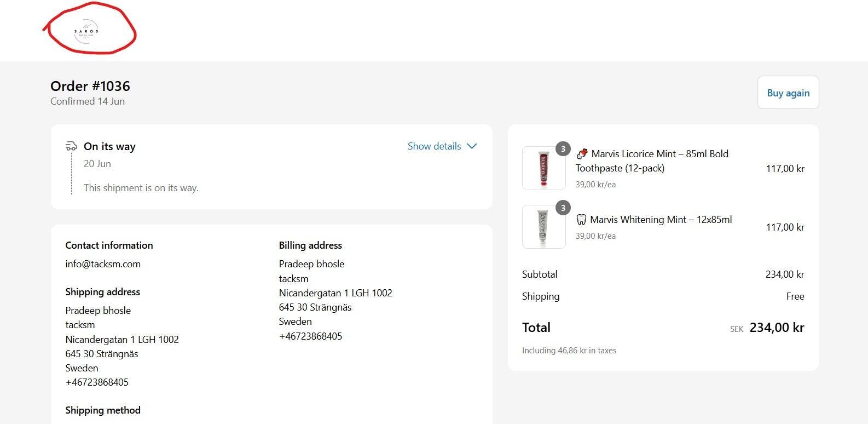Click the shipping street Nicandergatan 1 LGH 1002
This screenshot has width=868, height=424.
122,340
